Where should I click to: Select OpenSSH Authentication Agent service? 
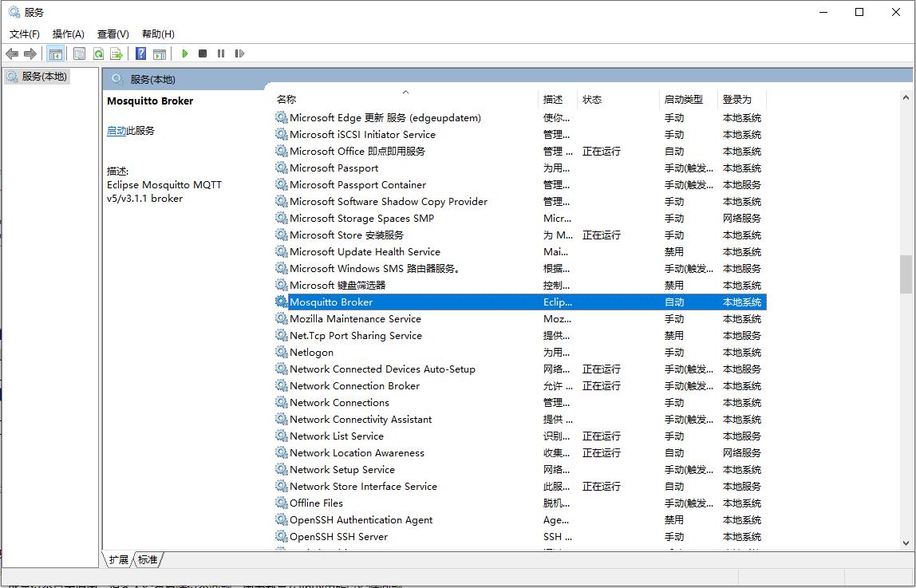[x=520, y=519]
